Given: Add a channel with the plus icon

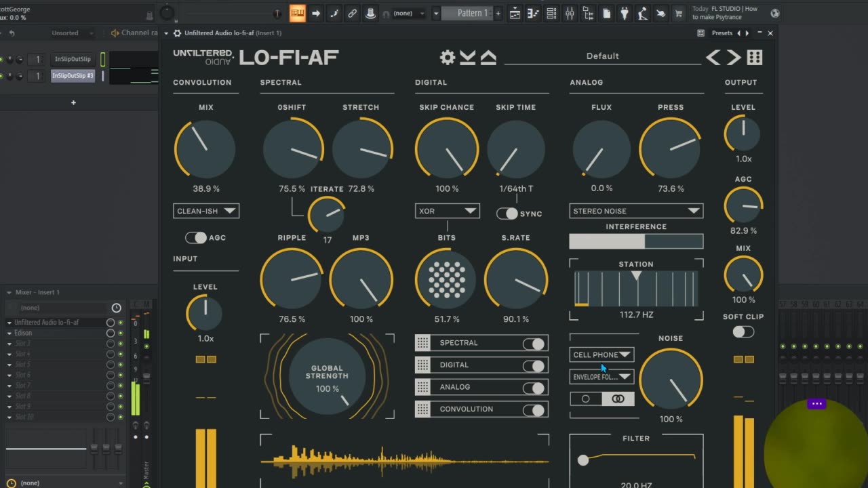Looking at the screenshot, I should 73,102.
